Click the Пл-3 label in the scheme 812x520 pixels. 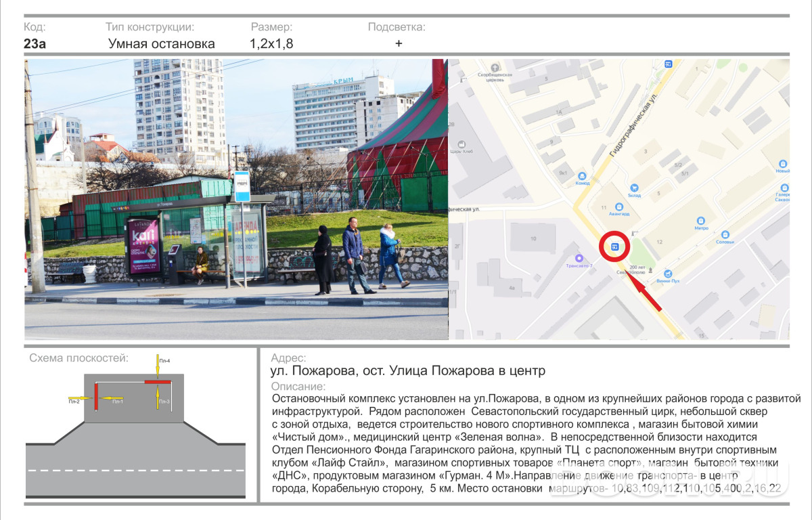pos(164,402)
